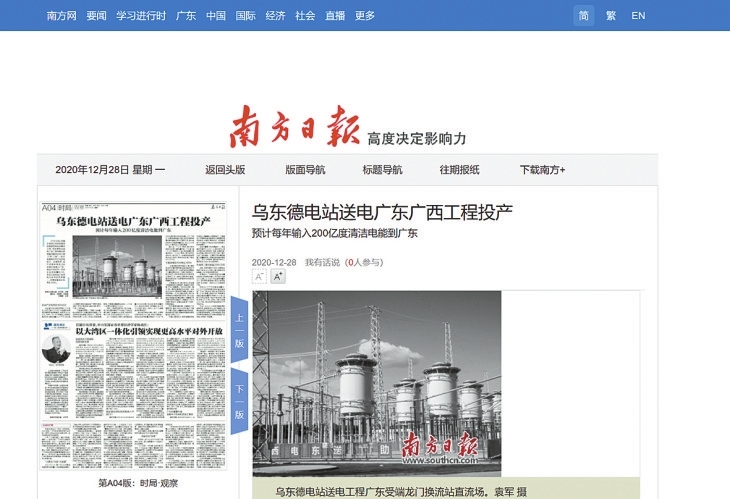
Task: Decrease font size with A- icon
Action: pos(259,276)
